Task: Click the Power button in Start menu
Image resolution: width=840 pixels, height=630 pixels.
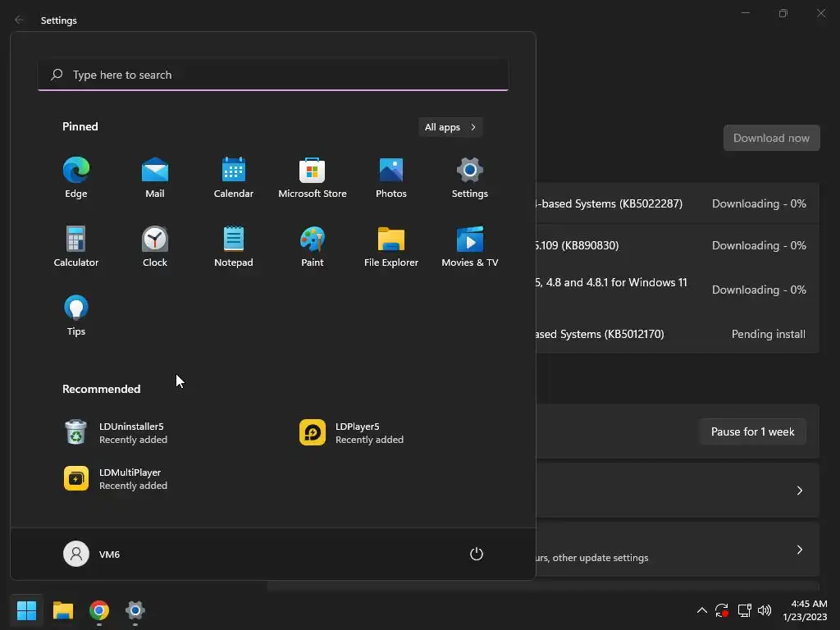Action: (477, 554)
